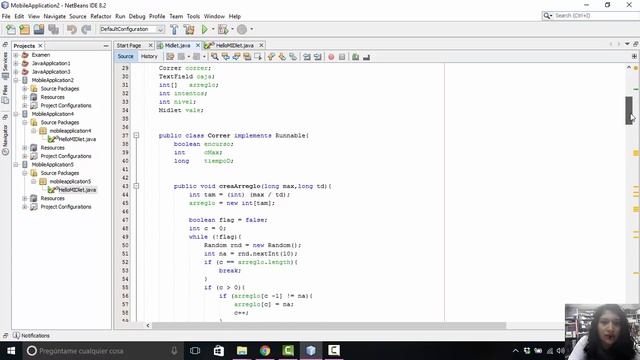Screen dimensions: 640x360
Task: Collapse code fold at line 37
Action: coord(136,136)
